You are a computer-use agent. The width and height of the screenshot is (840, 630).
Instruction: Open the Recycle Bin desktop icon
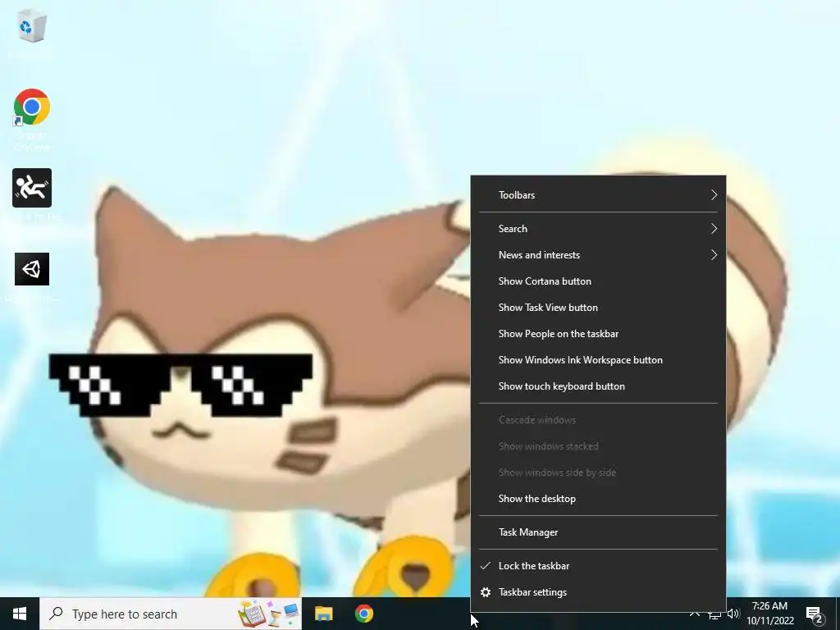pyautogui.click(x=32, y=25)
